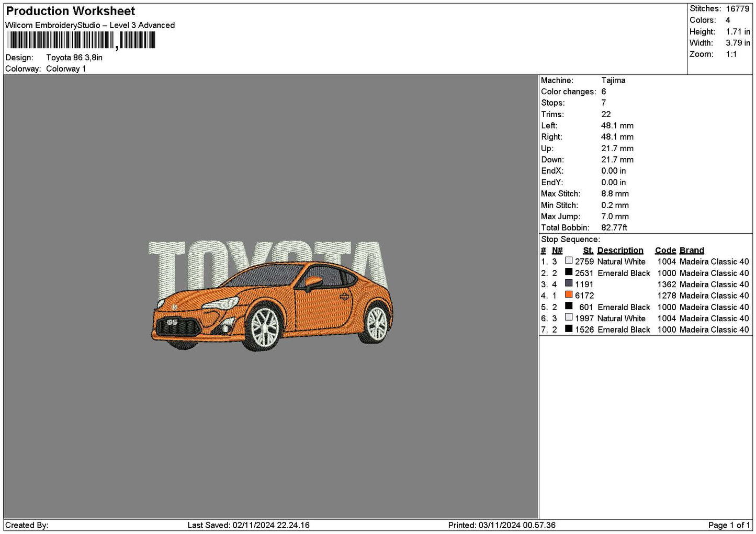The image size is (756, 534).
Task: Click thread number '2759' in row 1
Action: point(584,262)
